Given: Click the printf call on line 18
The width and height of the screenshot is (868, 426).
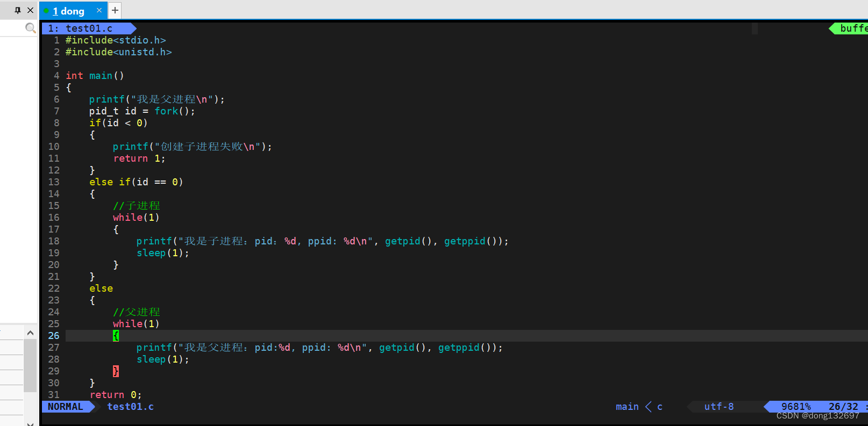Looking at the screenshot, I should click(323, 241).
